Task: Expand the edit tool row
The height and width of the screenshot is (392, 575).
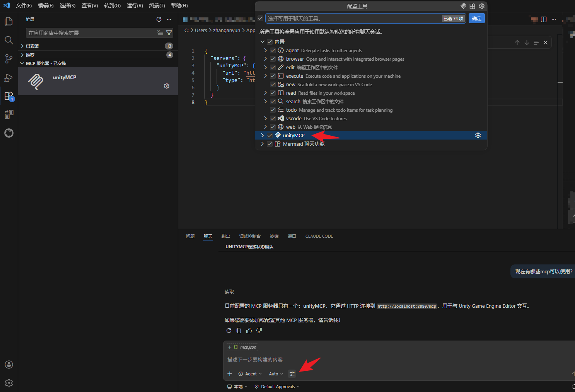Action: point(266,67)
